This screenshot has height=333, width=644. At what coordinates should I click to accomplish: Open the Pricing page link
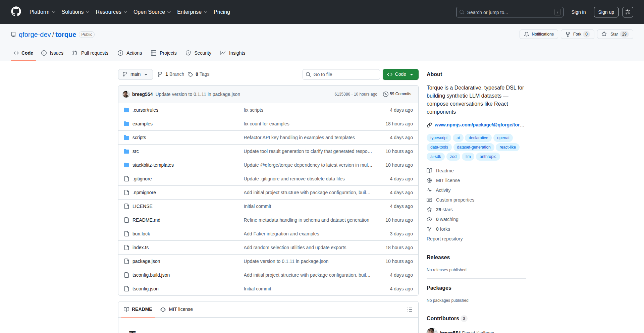(222, 12)
